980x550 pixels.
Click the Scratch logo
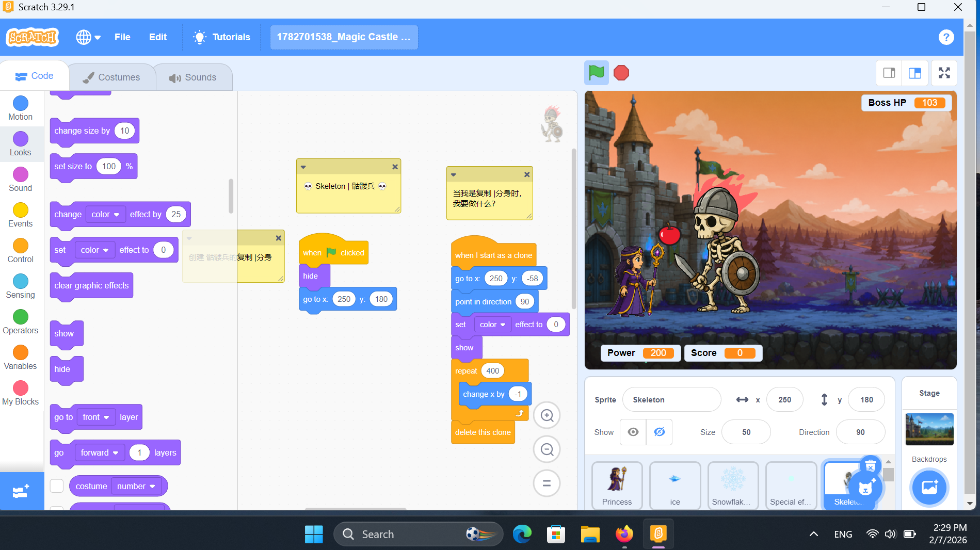click(x=33, y=37)
